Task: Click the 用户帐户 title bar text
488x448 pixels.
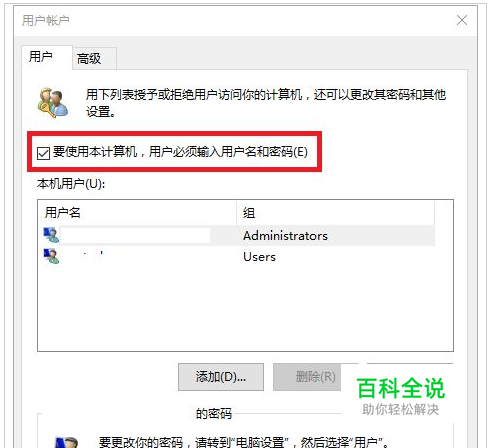Action: 46,20
